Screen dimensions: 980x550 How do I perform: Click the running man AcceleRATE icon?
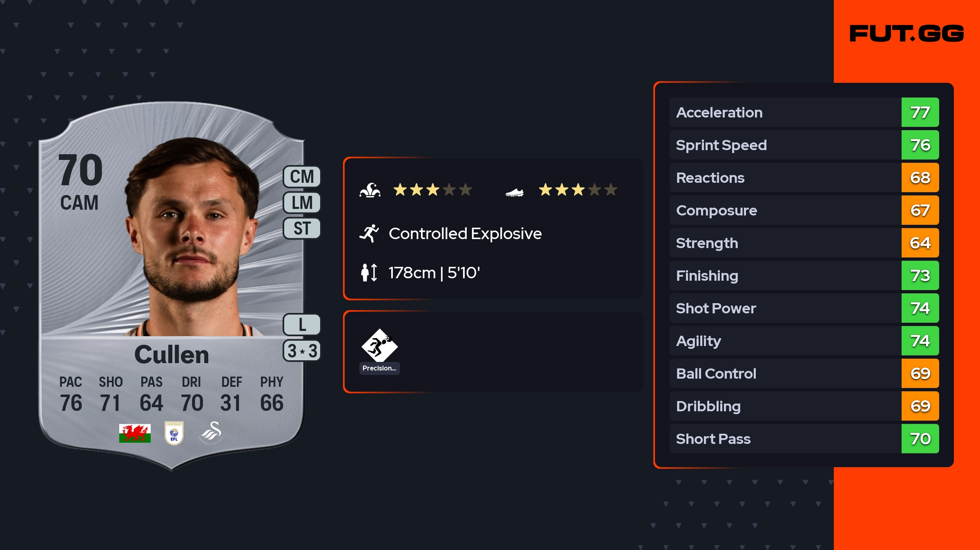pyautogui.click(x=369, y=234)
